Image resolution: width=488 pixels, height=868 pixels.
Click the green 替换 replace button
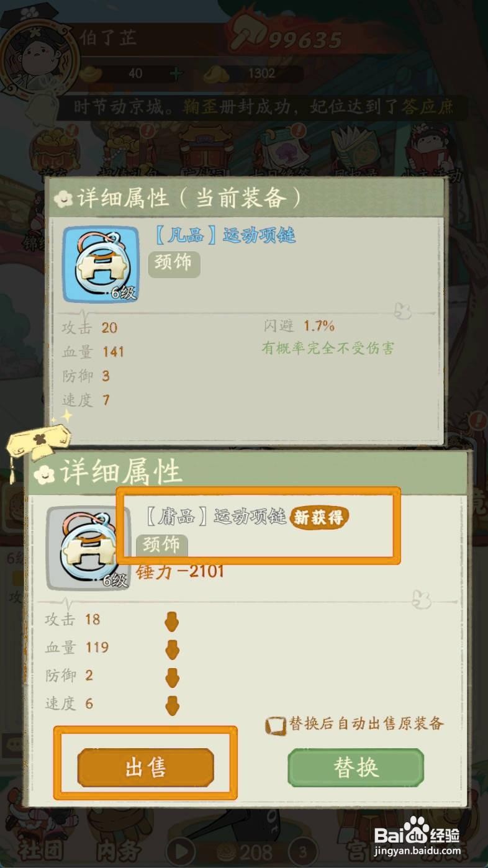coord(356,768)
